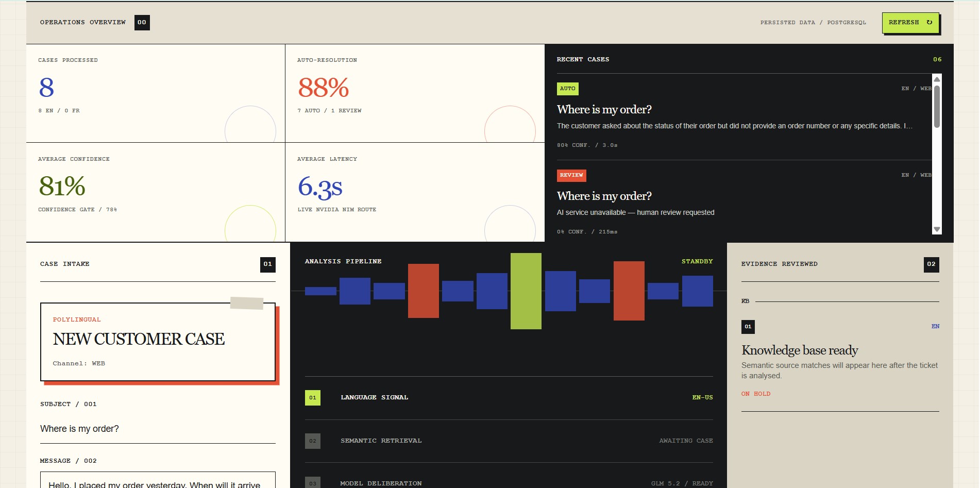Click the "01" badge above Knowledge base ready
Viewport: 980px width, 488px height.
click(x=748, y=327)
